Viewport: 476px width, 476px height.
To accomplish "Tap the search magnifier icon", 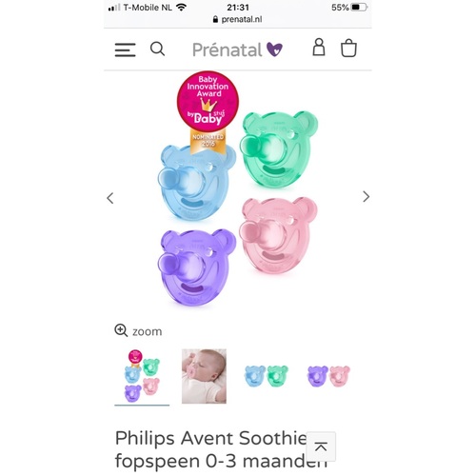I will (x=157, y=50).
